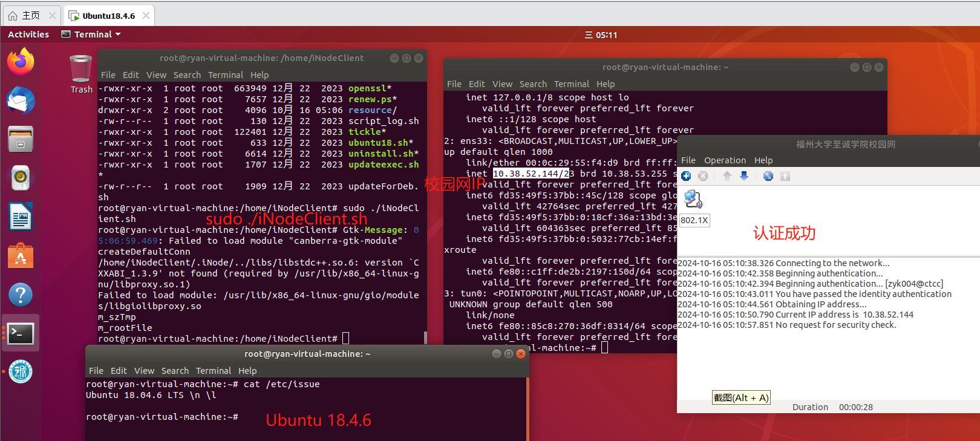This screenshot has height=441, width=980.
Task: Click the grey up-arrow toolbar icon
Action: [x=727, y=176]
